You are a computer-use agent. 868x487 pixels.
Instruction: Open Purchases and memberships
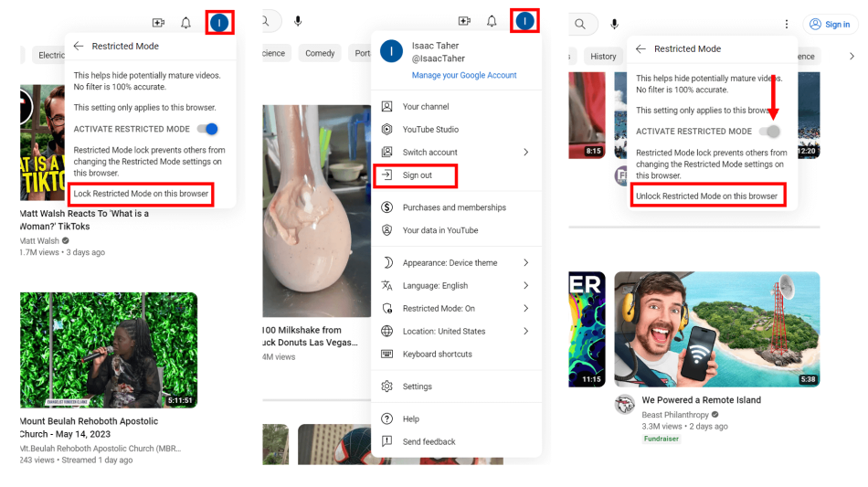coord(456,207)
